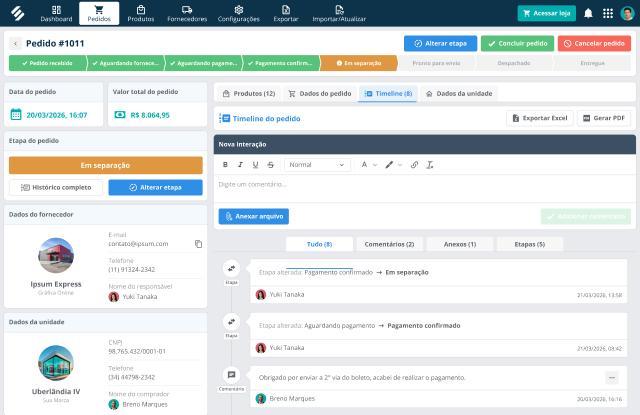Switch to the Produtos (12) tab
Screen dimensions: 640x415
click(249, 93)
